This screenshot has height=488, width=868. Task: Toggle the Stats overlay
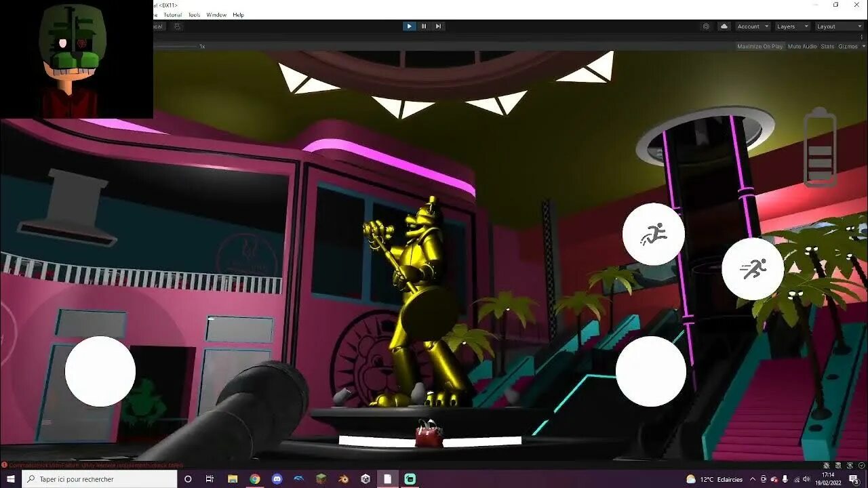click(827, 47)
